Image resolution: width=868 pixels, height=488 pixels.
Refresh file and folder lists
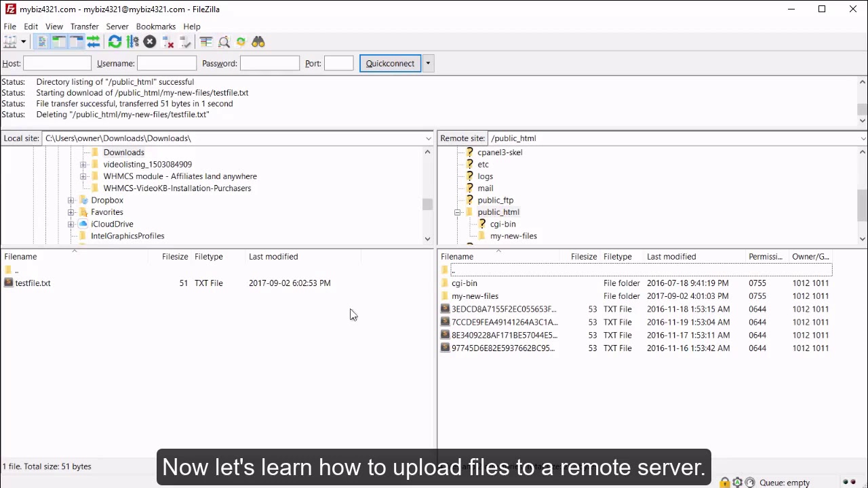point(115,42)
